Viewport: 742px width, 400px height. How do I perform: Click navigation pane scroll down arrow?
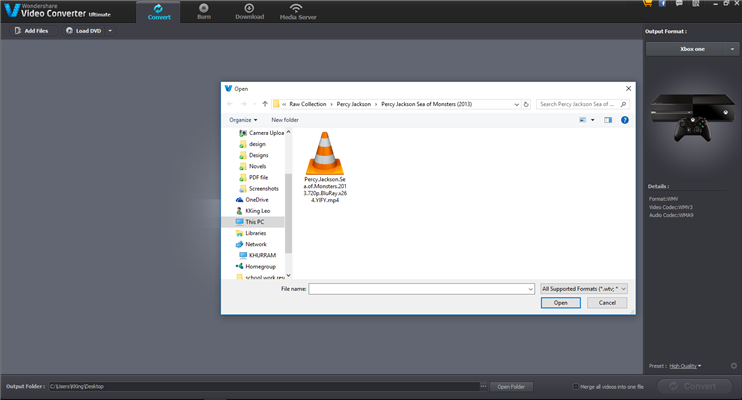(x=288, y=276)
